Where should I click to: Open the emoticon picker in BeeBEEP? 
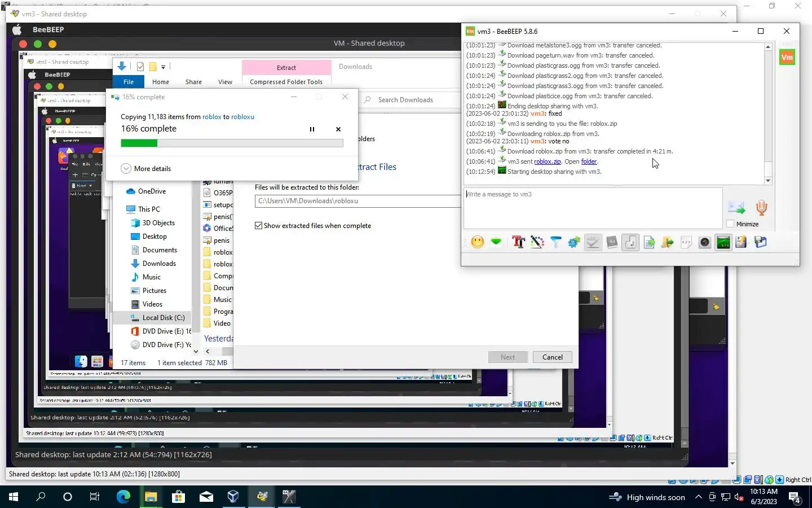click(478, 242)
